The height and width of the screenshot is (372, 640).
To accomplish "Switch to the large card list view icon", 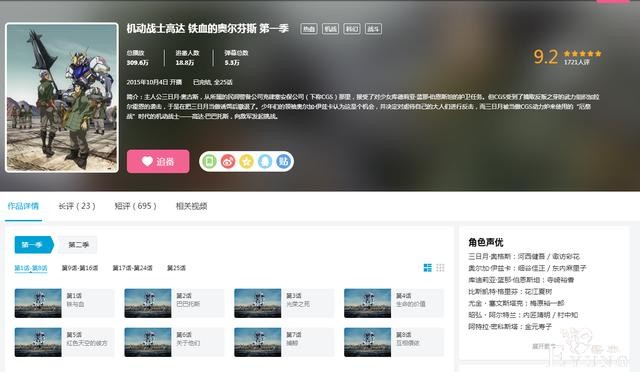I will coord(427,268).
